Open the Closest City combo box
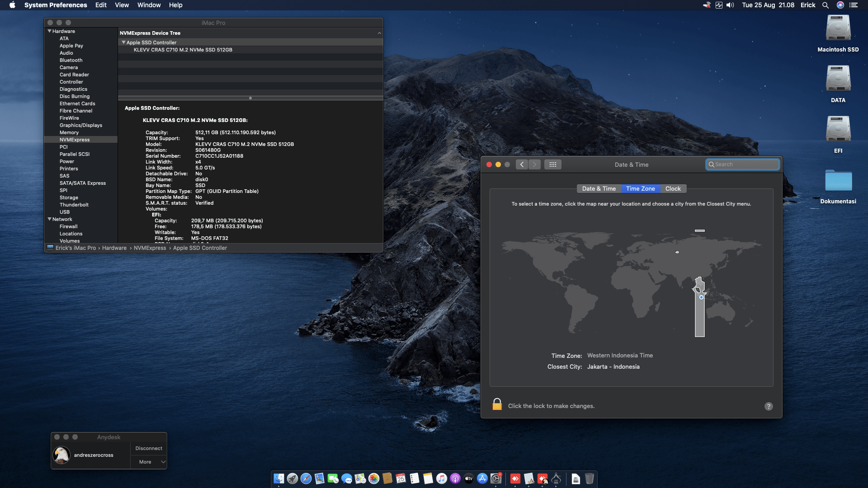Viewport: 868px width, 488px height. pos(613,367)
